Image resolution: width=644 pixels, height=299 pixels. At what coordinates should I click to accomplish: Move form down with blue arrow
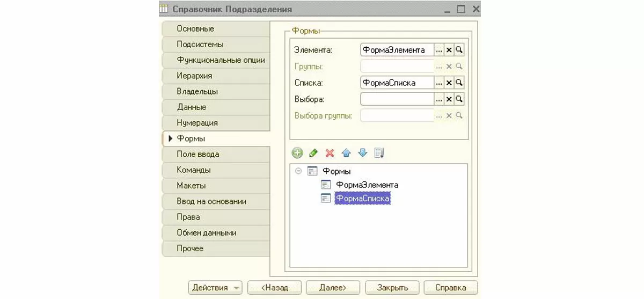click(362, 153)
